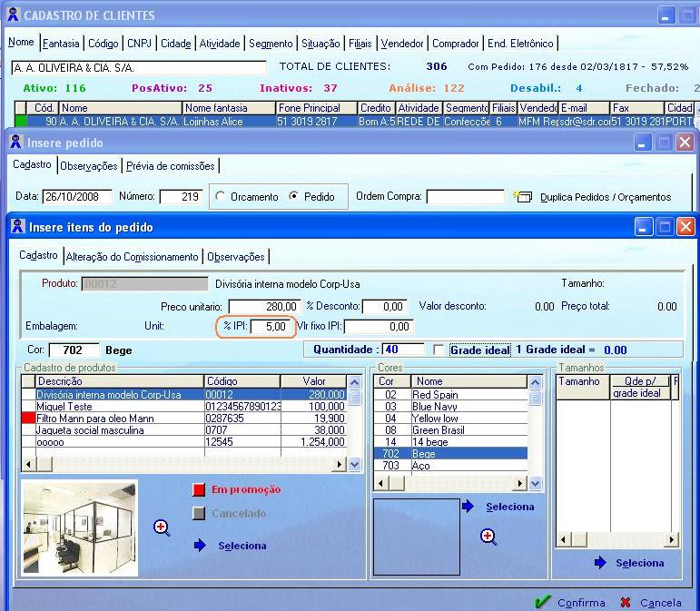The image size is (700, 611).
Task: Select Aço color row 703
Action: point(451,466)
